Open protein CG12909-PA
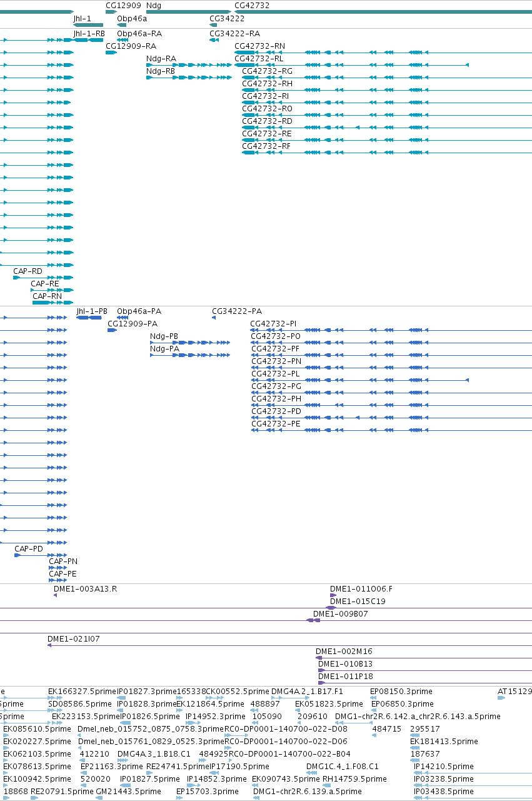The width and height of the screenshot is (532, 801). [x=133, y=323]
